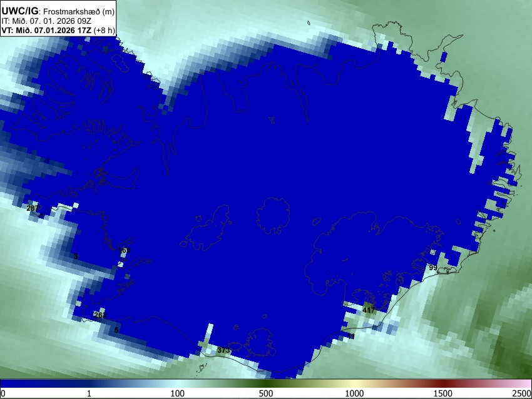Image resolution: width=532 pixels, height=399 pixels.
Task: Select the colour scale label 500
Action: pyautogui.click(x=266, y=393)
